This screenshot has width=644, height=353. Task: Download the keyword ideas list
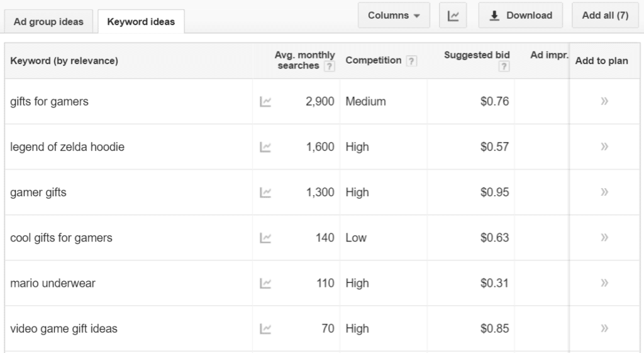(520, 16)
